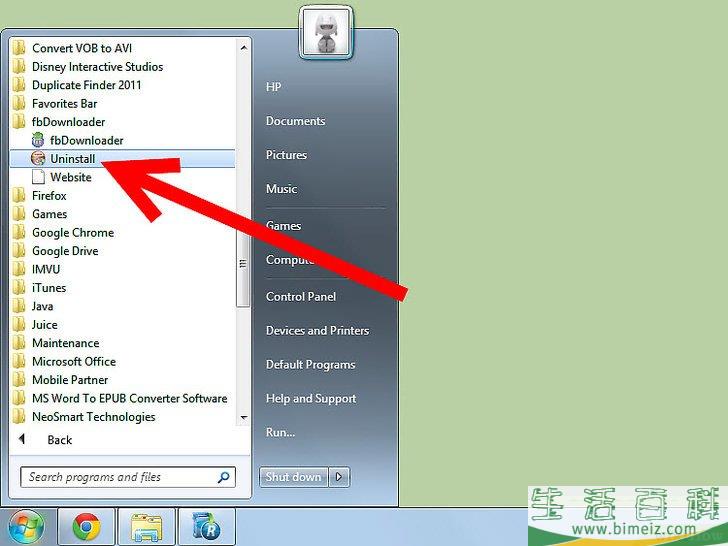Open Control Panel
Screen dimensions: 728x546
pos(301,297)
